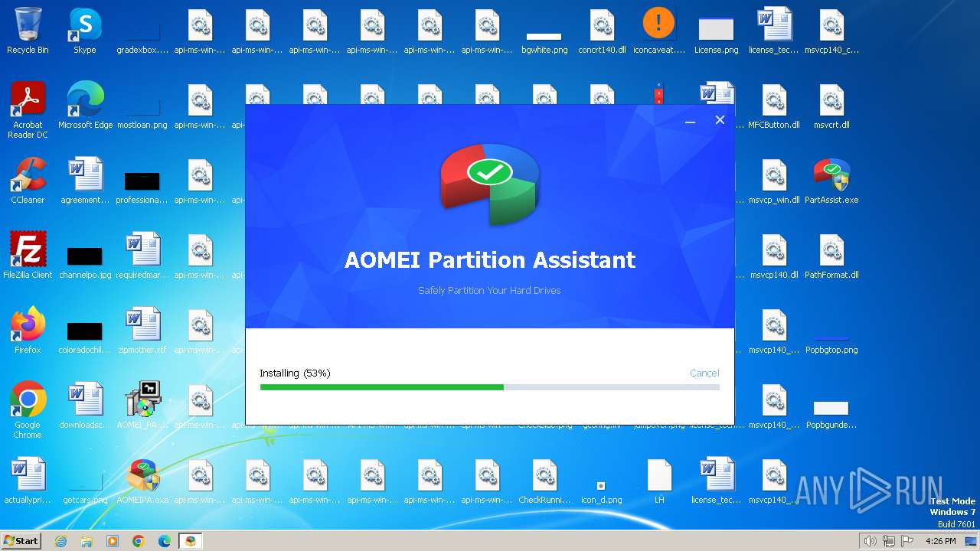Select the Popbgunde image thumbnail
Screen dimensions: 980x551
click(x=831, y=414)
